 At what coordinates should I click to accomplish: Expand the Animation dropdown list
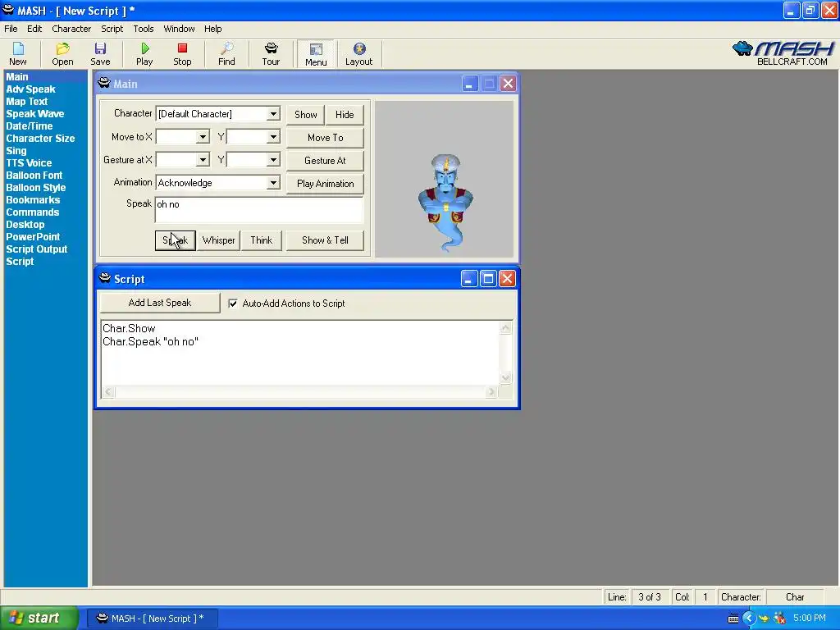[273, 183]
